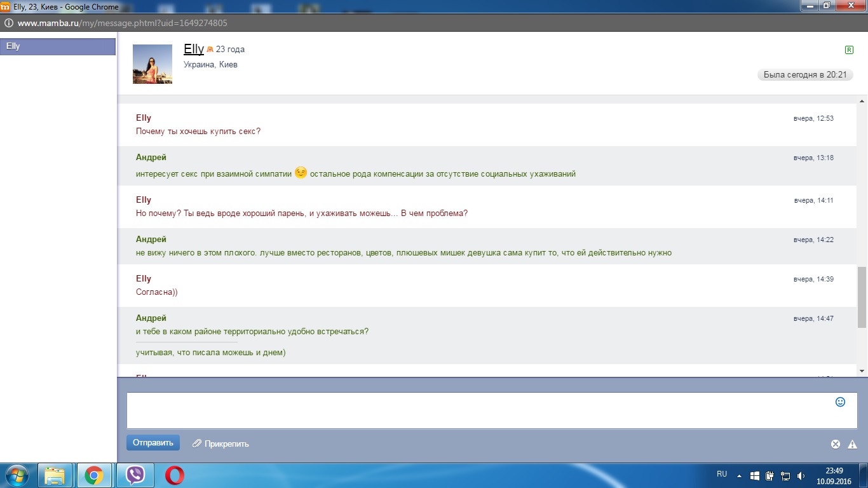The height and width of the screenshot is (488, 868).
Task: Open Opera browser from the taskbar
Action: pos(174,475)
